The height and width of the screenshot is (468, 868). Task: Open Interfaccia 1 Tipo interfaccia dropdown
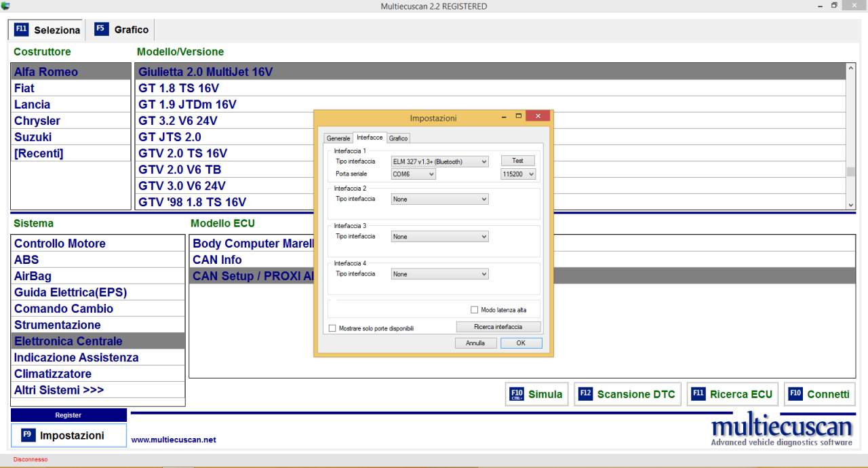point(440,161)
